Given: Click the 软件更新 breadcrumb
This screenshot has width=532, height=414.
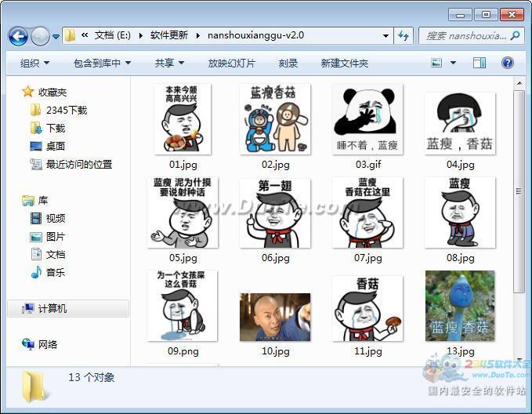Looking at the screenshot, I should click(169, 35).
